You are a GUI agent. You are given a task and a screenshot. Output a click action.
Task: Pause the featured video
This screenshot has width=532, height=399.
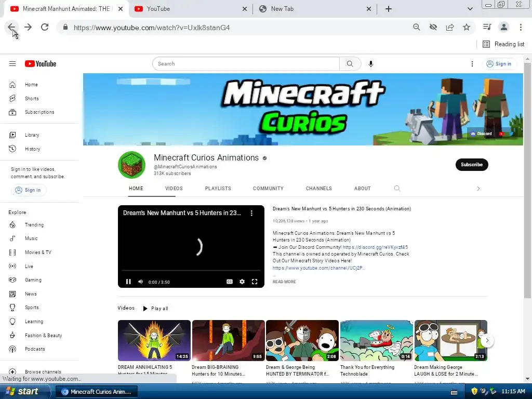128,282
